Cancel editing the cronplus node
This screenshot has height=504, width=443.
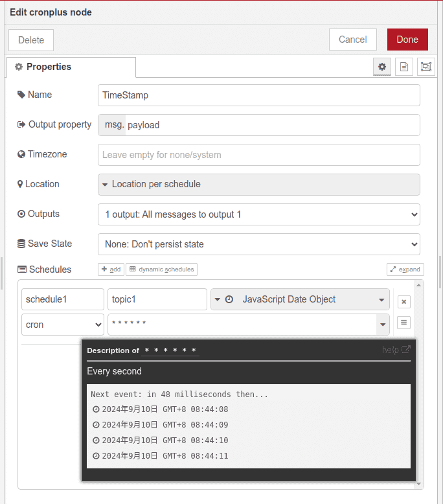coord(353,40)
